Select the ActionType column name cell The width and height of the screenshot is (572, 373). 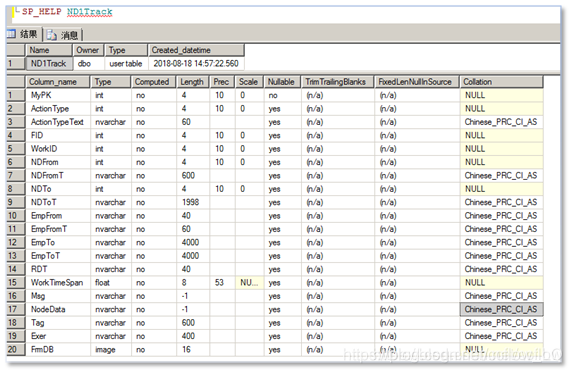(x=58, y=109)
